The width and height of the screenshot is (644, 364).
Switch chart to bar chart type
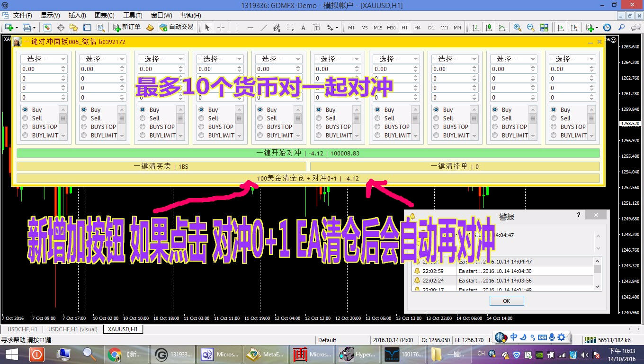click(475, 27)
